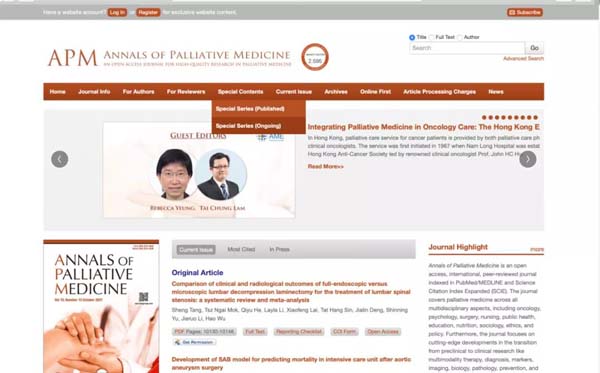Screen dimensions: 600x373
Task: Open Special Series (Published) dropdown entry
Action: pyautogui.click(x=259, y=109)
